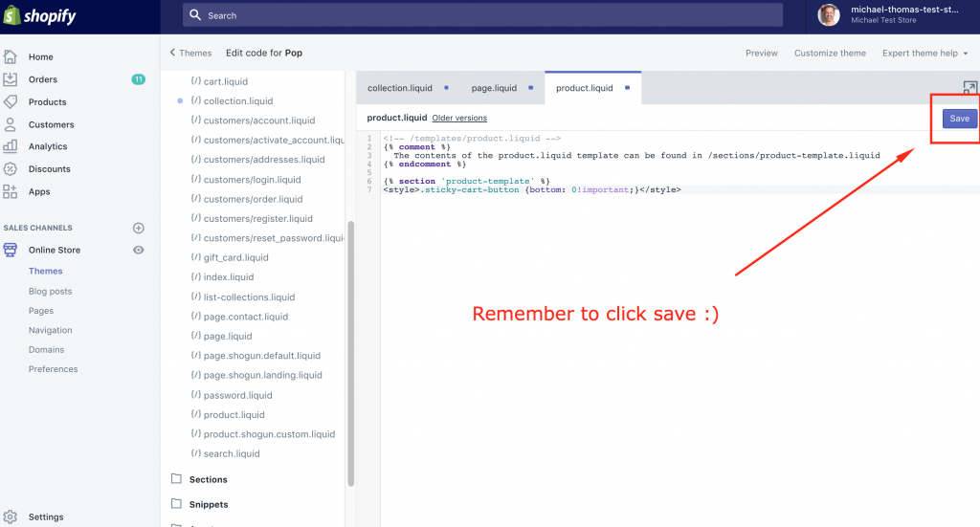Open the Older versions link
The width and height of the screenshot is (980, 527).
pyautogui.click(x=459, y=118)
